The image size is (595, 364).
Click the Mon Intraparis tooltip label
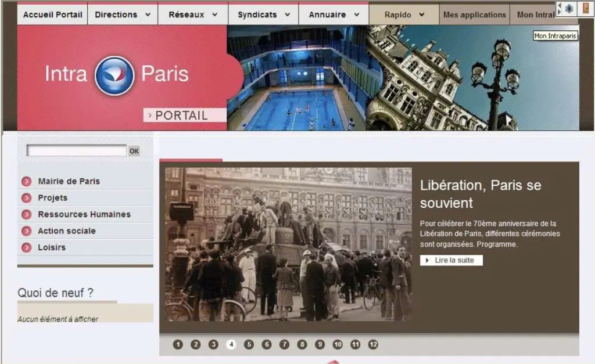[555, 36]
